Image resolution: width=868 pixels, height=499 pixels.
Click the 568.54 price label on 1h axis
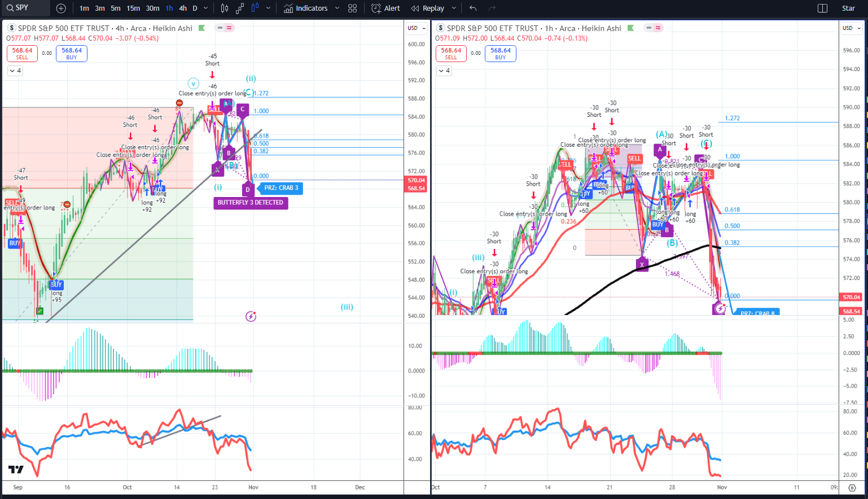click(852, 312)
